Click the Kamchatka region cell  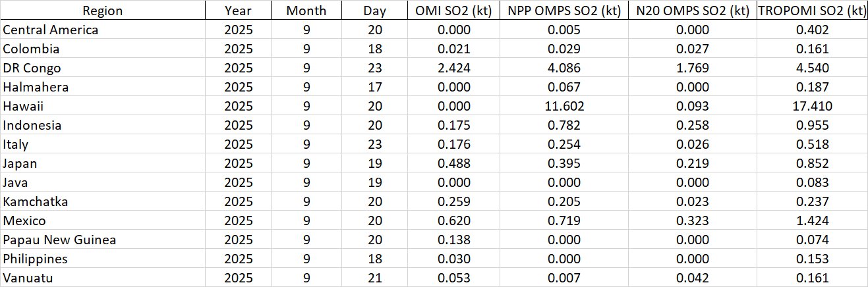pos(36,201)
